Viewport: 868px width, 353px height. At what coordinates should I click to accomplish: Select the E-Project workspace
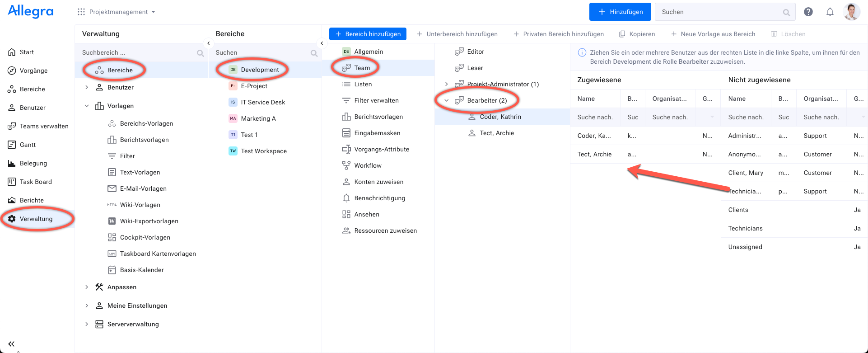point(254,86)
